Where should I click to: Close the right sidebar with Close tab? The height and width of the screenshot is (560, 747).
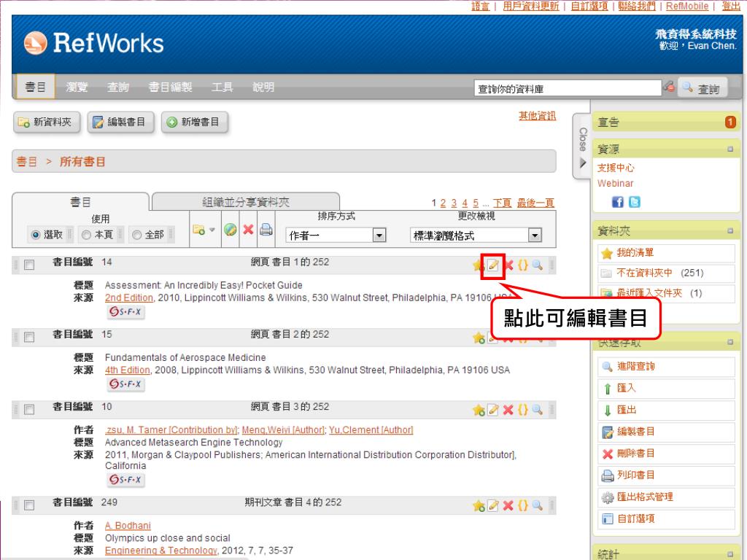pyautogui.click(x=582, y=147)
